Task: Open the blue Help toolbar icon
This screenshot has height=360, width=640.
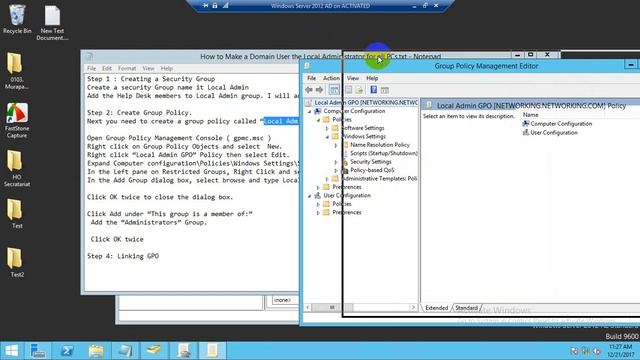Action: tap(373, 90)
